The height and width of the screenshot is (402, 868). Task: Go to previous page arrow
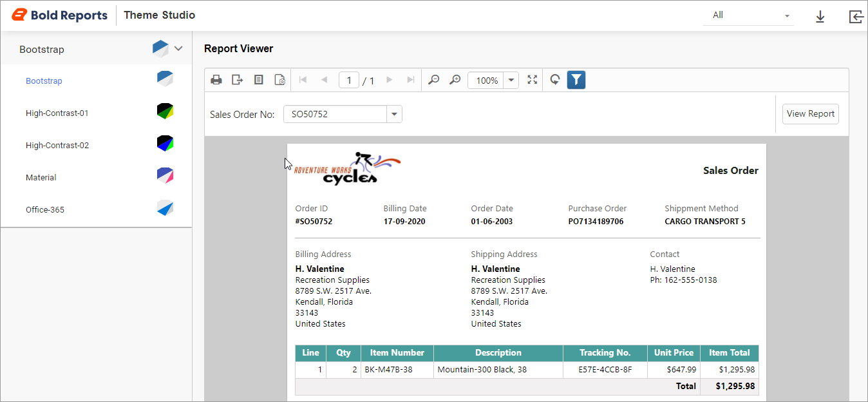pyautogui.click(x=325, y=80)
